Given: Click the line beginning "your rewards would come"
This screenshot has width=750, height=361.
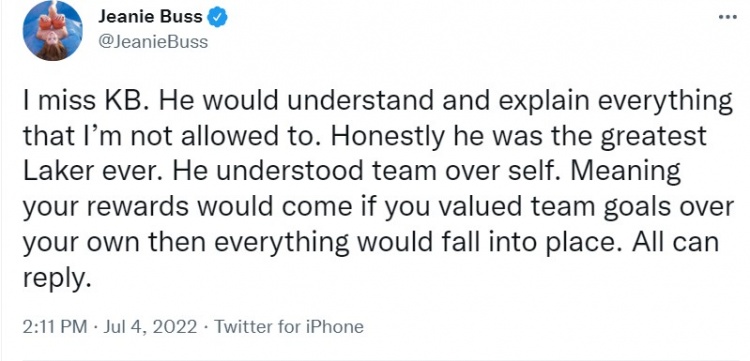Looking at the screenshot, I should (378, 208).
